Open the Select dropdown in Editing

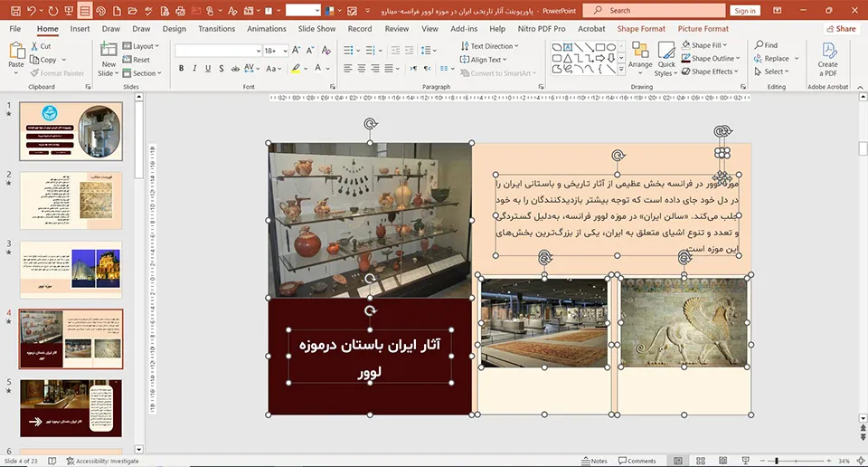click(771, 71)
